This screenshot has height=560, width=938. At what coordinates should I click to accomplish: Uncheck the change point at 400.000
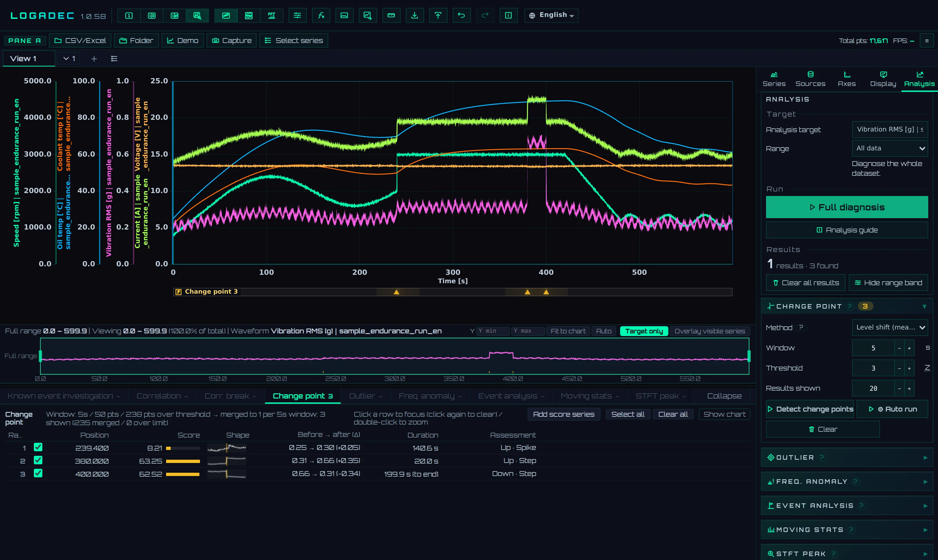[x=38, y=473]
